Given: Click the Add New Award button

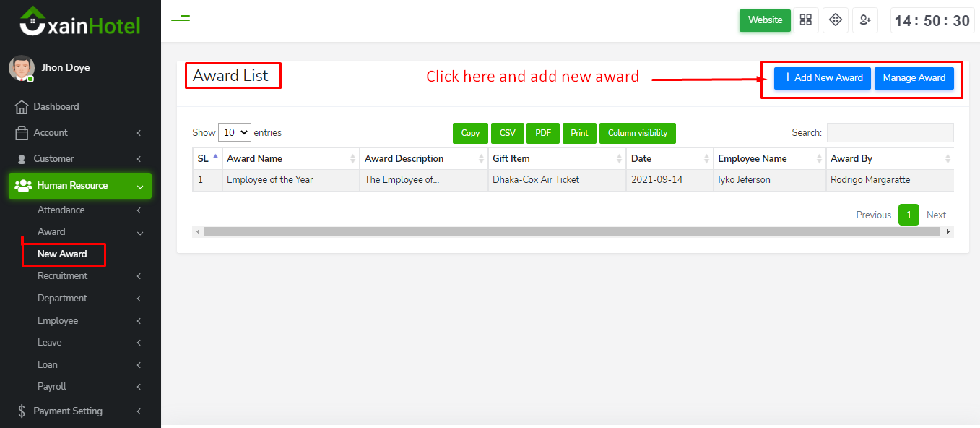Looking at the screenshot, I should (x=823, y=78).
